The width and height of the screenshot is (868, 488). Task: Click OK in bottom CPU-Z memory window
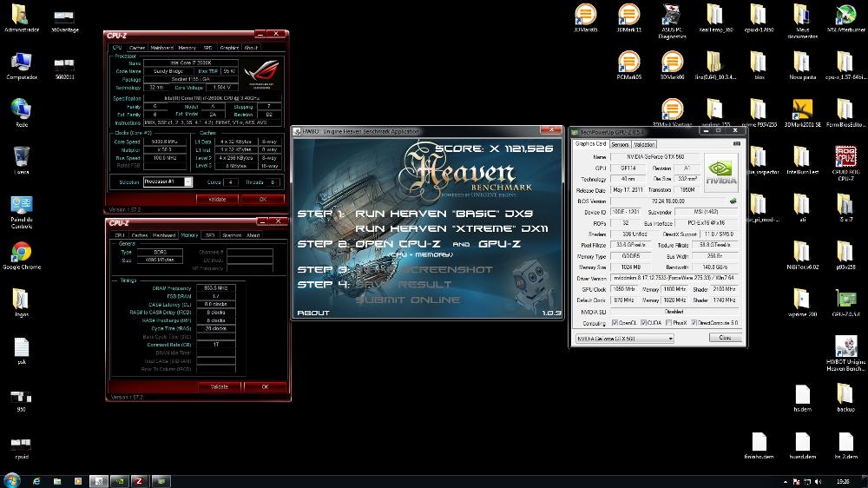click(265, 386)
